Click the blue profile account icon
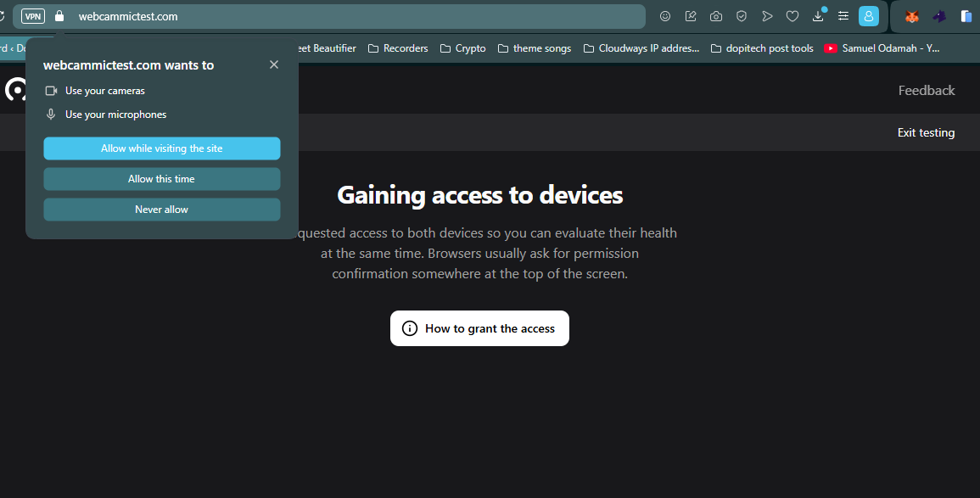Image resolution: width=980 pixels, height=498 pixels. click(868, 16)
